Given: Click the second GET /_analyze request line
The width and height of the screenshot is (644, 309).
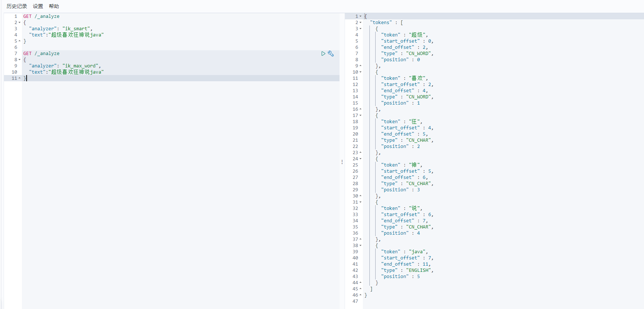Looking at the screenshot, I should coord(41,54).
